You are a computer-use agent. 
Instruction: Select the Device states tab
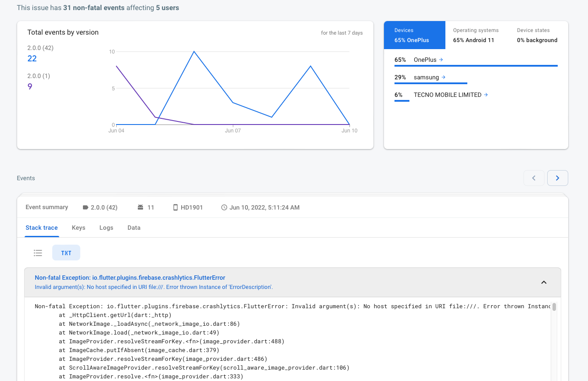click(x=537, y=35)
